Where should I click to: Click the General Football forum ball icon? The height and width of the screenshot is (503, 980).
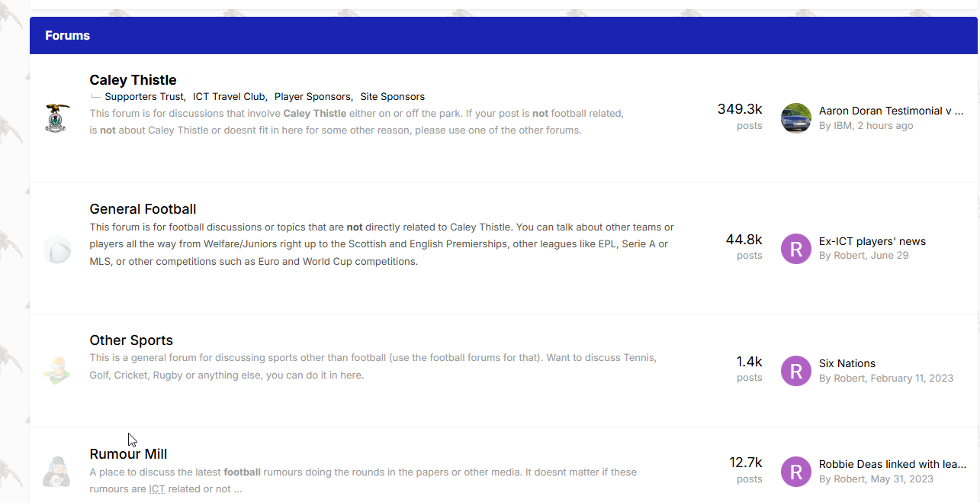[x=57, y=249]
